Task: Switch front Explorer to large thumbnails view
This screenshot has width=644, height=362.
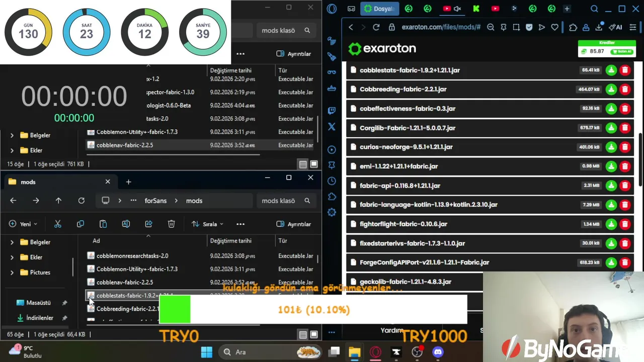Action: tap(314, 334)
